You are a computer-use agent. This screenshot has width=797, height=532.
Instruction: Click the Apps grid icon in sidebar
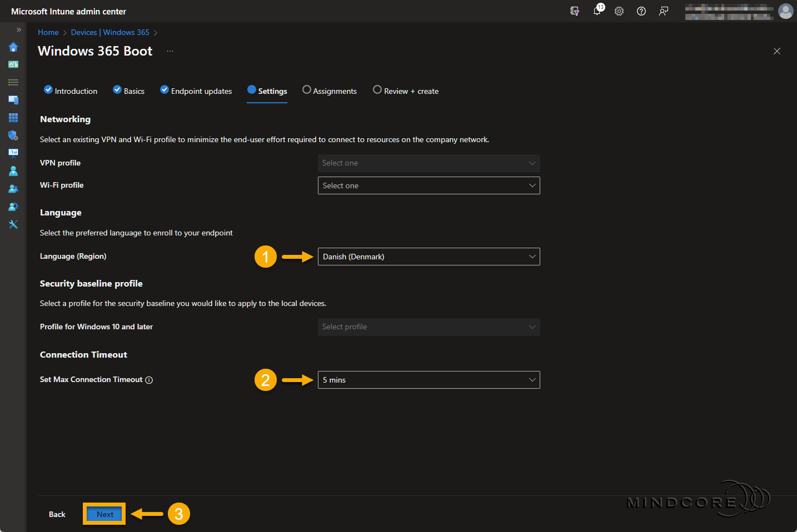click(13, 118)
